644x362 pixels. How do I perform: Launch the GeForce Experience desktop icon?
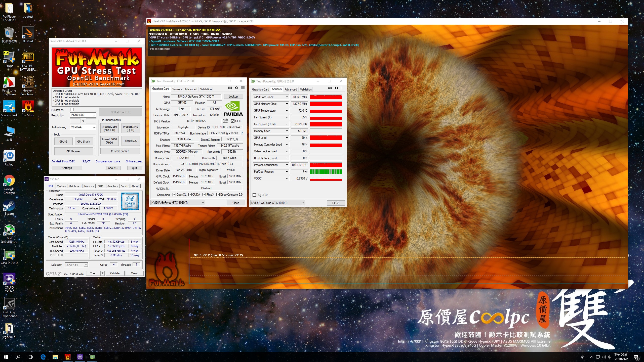tap(9, 308)
